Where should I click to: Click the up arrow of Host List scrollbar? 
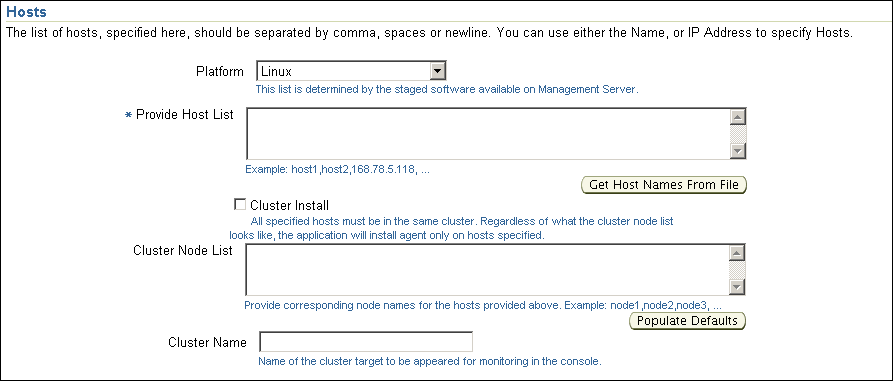(x=738, y=117)
